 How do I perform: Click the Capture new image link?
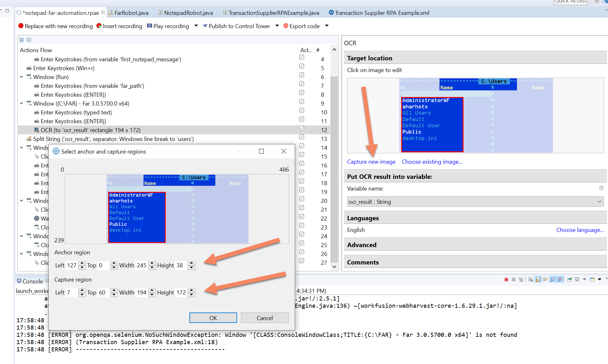[x=371, y=162]
